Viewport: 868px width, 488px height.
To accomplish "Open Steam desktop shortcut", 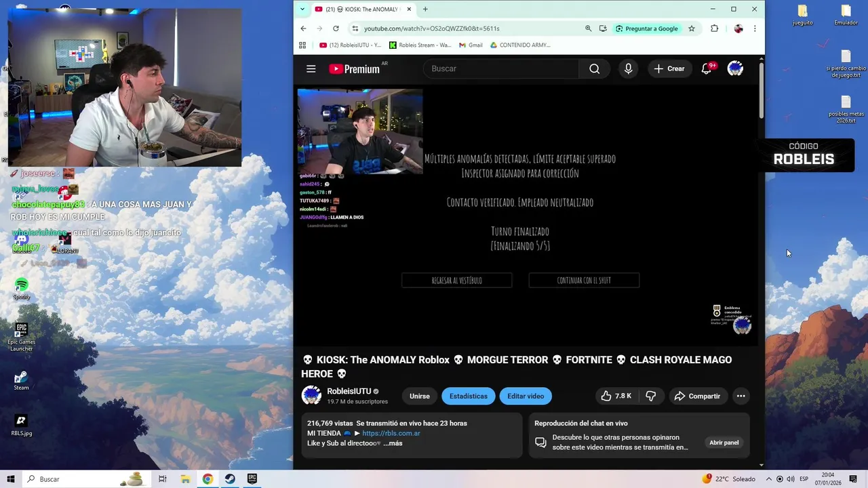I will [21, 380].
